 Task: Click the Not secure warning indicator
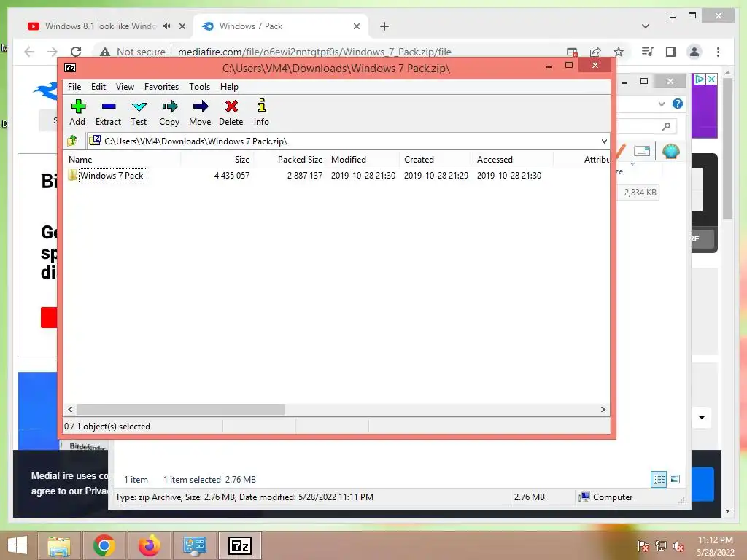tap(133, 52)
